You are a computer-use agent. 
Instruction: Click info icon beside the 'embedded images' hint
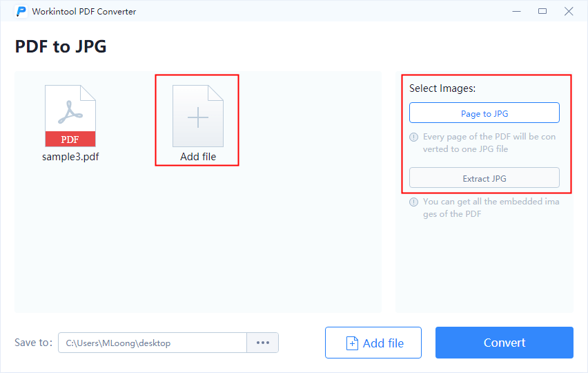414,202
